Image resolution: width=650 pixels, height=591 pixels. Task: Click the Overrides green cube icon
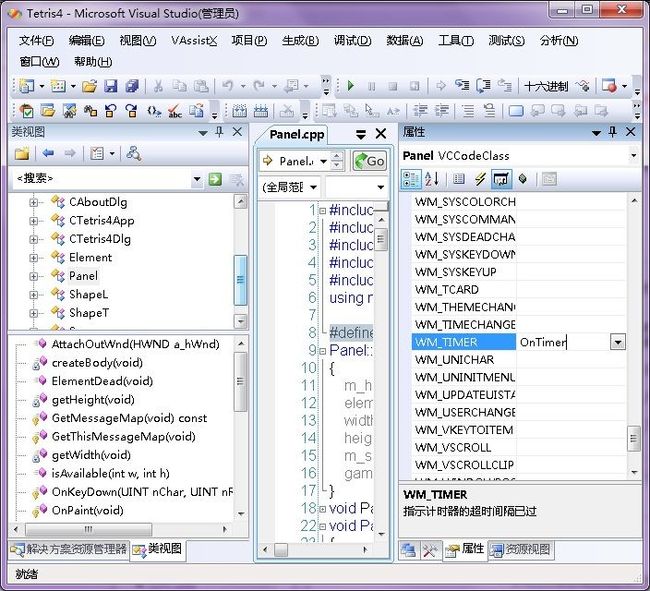(523, 179)
